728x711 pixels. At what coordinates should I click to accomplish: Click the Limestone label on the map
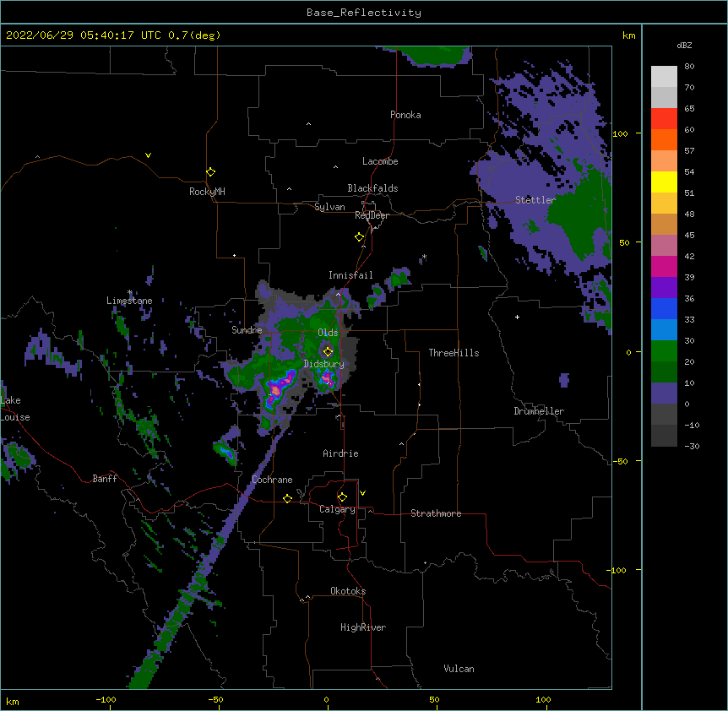coord(129,301)
